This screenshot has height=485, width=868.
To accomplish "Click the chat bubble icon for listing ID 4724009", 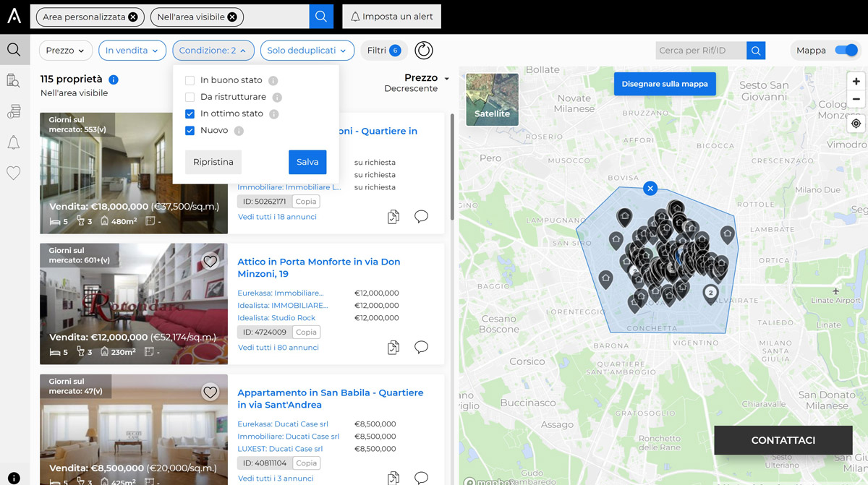I will [421, 347].
